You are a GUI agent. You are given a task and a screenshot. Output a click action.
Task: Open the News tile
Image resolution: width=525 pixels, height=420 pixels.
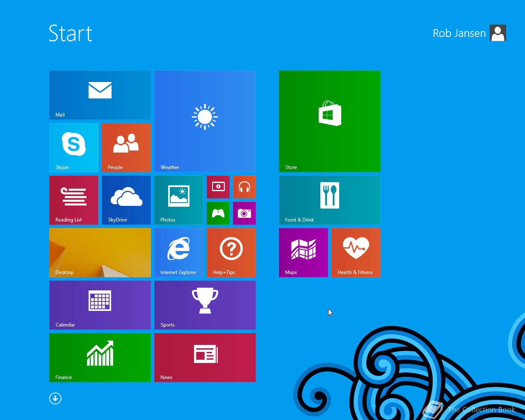click(205, 358)
